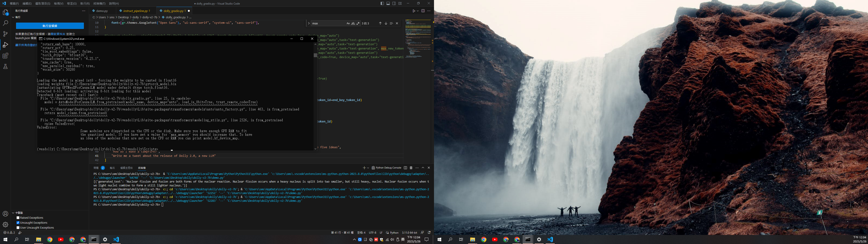Viewport: 868px width, 244px height.
Task: Open the Search view in activity bar
Action: coord(5,23)
